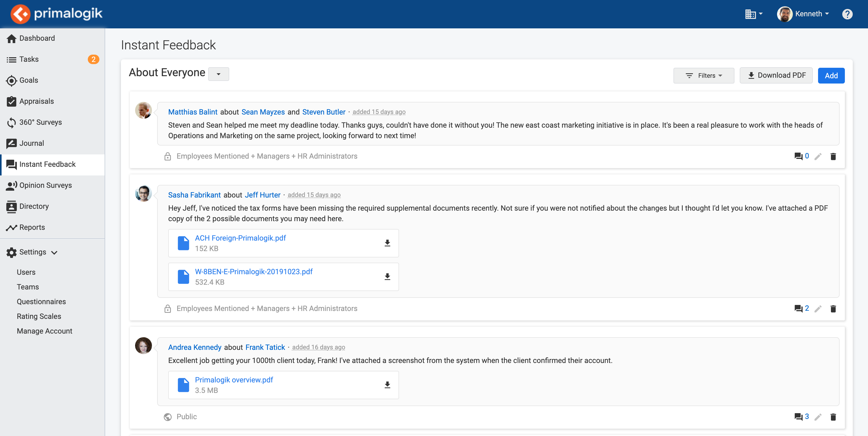Screen dimensions: 868x436
Task: Delete Matthias Balint's feedback post
Action: click(833, 157)
